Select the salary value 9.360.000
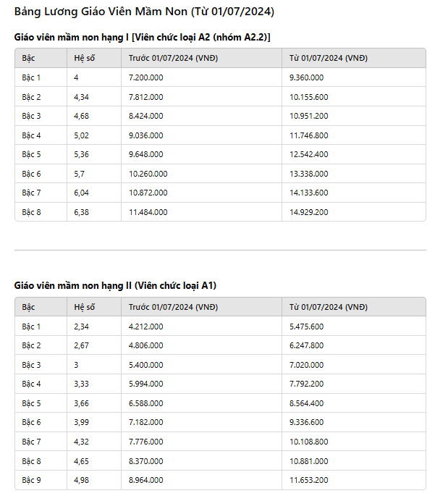The height and width of the screenshot is (501, 448). (307, 77)
